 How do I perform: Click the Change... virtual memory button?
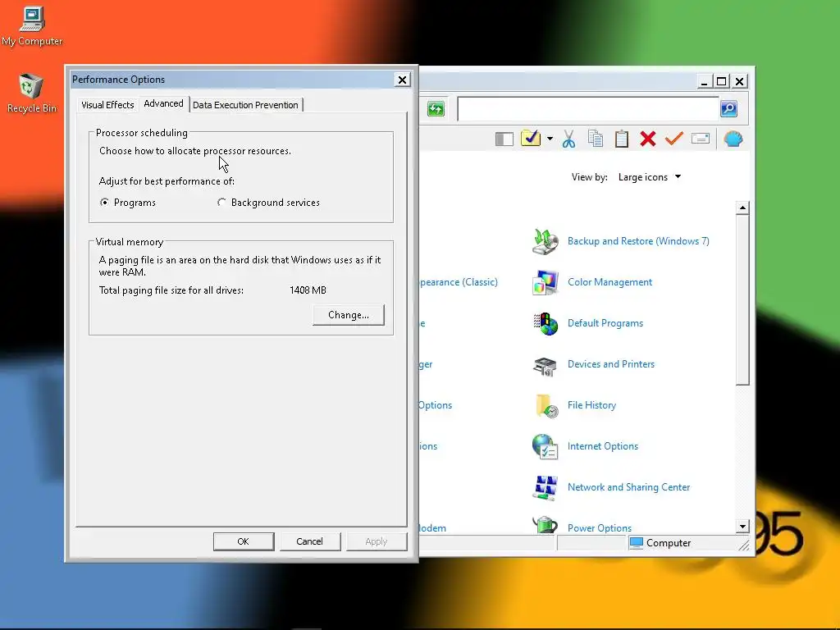point(348,315)
